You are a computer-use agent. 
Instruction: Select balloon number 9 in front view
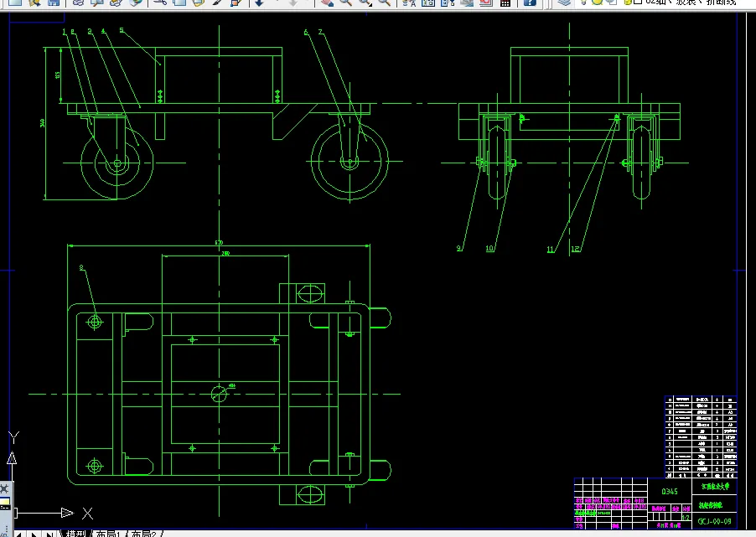[458, 248]
